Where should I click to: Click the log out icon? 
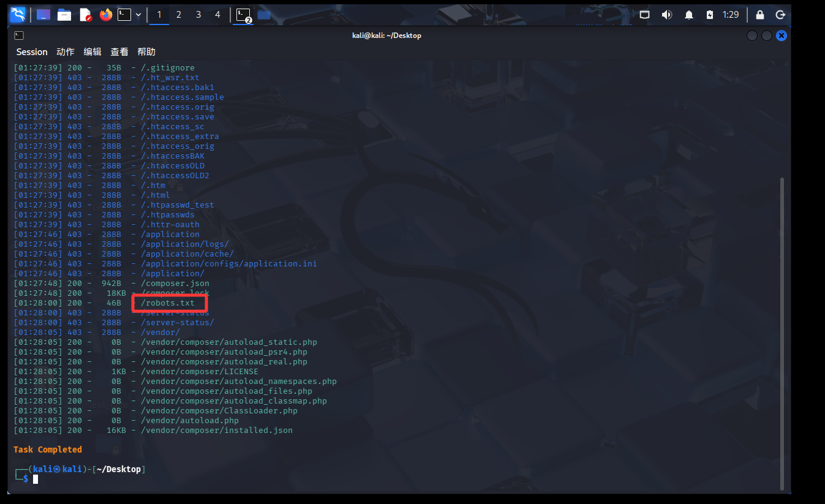click(780, 15)
